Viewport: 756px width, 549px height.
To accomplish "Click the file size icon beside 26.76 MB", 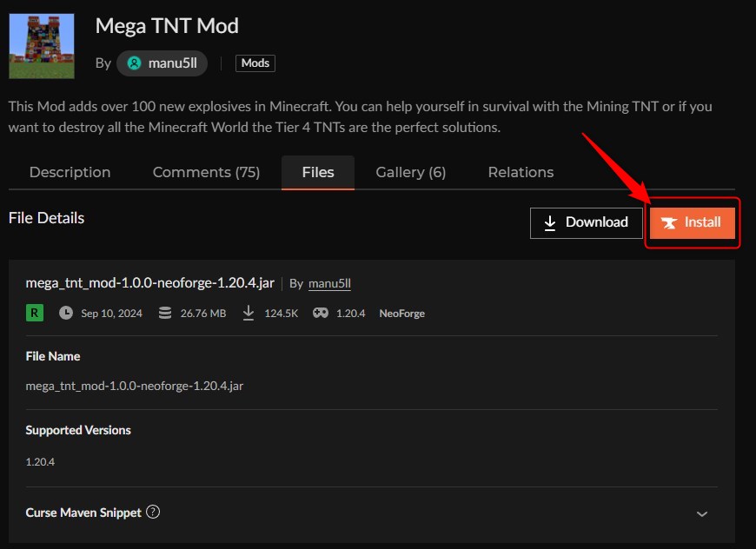I will click(165, 313).
